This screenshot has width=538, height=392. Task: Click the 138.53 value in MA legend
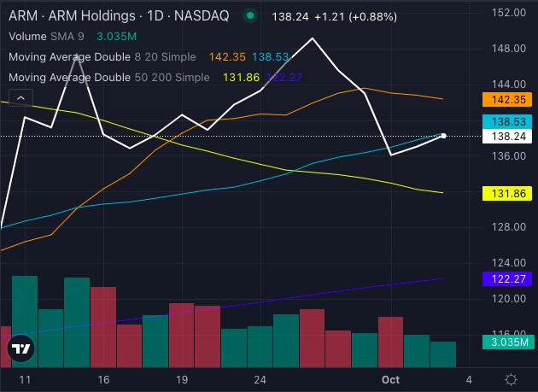pos(271,57)
